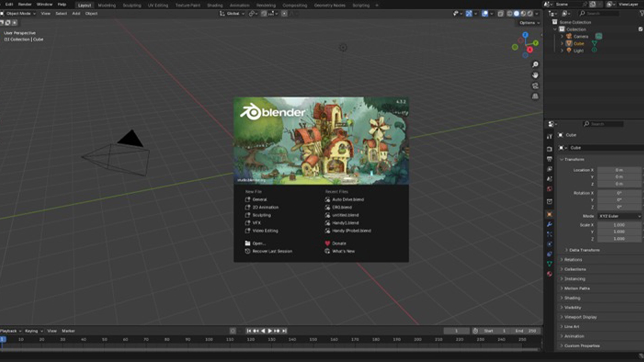Click the current frame number field

coord(457,331)
